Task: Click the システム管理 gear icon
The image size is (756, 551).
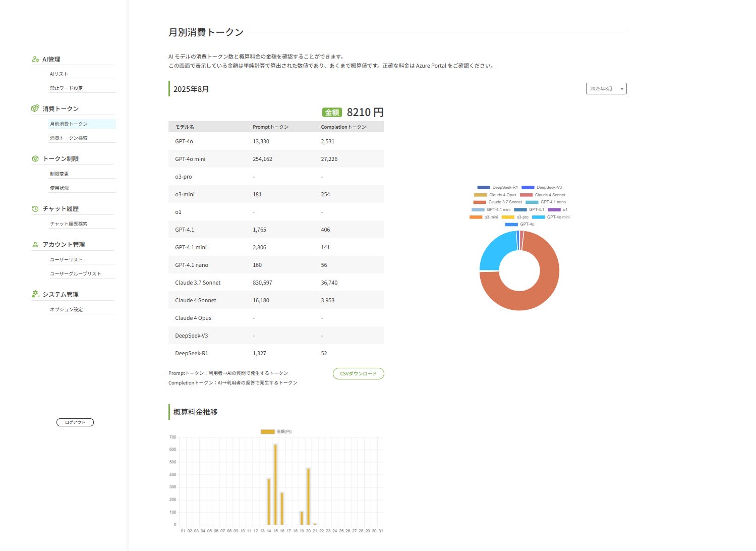Action: tap(35, 294)
